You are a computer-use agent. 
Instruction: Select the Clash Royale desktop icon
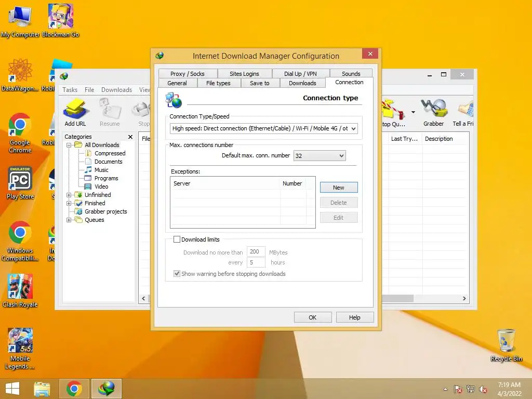(x=20, y=291)
